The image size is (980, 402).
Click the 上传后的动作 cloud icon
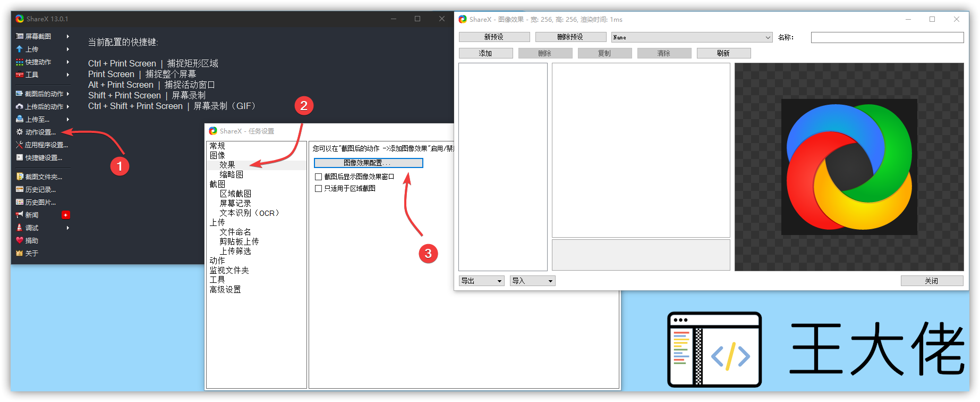20,106
